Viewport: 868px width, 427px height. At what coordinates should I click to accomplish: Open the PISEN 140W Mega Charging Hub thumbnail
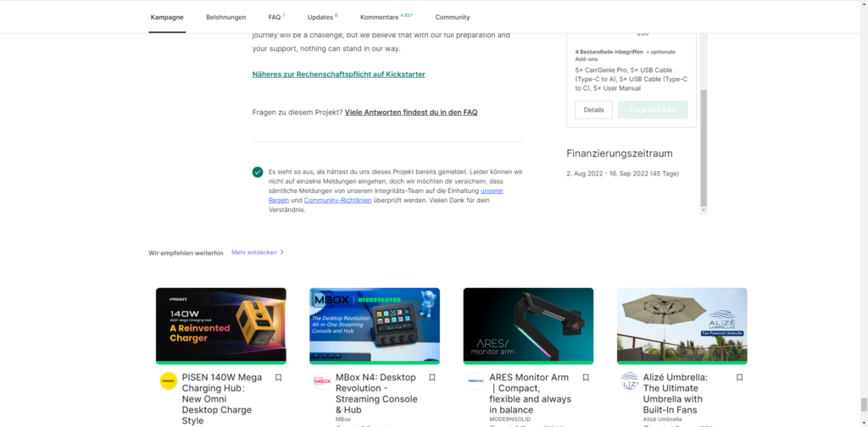[x=221, y=326]
